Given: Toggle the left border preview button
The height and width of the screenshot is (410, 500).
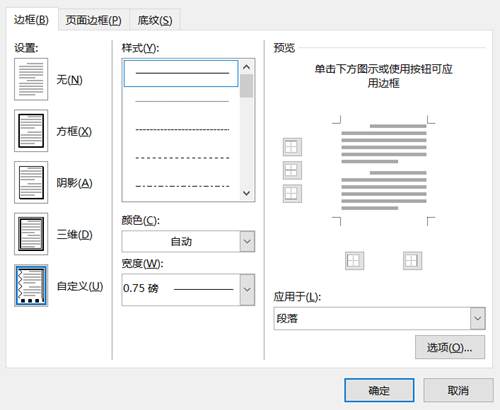Looking at the screenshot, I should (x=354, y=261).
